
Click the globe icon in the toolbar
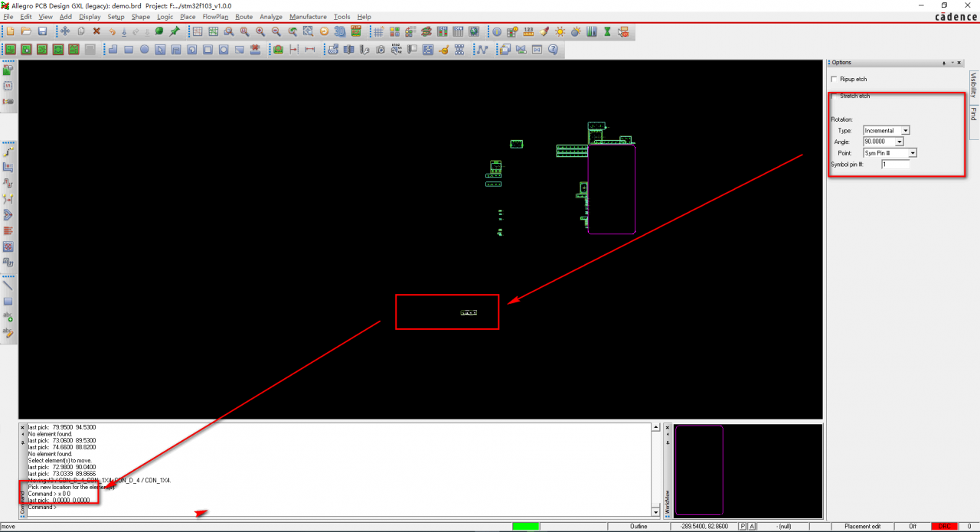point(474,31)
